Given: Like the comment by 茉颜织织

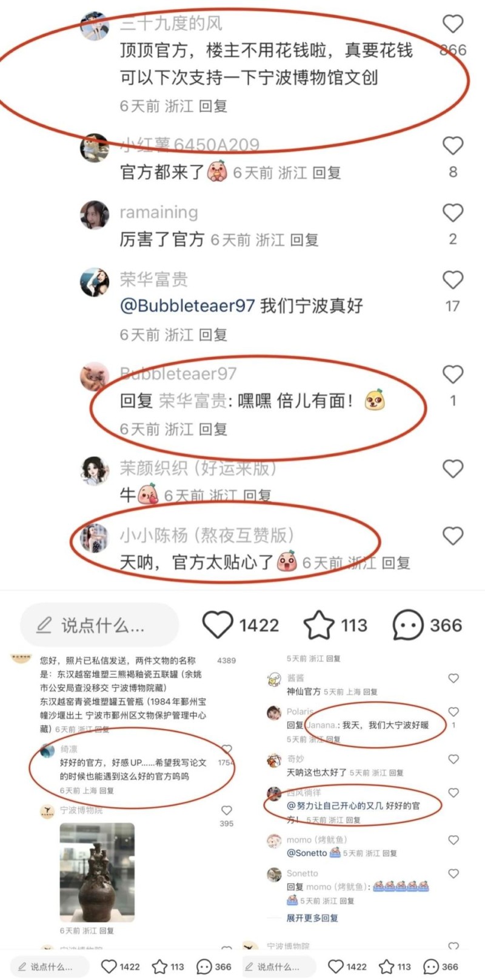Looking at the screenshot, I should point(453,468).
